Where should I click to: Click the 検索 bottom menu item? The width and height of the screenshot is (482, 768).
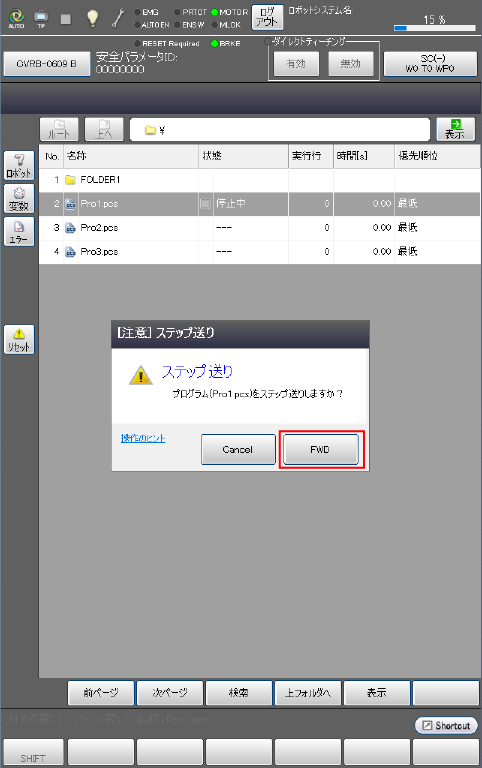click(239, 693)
